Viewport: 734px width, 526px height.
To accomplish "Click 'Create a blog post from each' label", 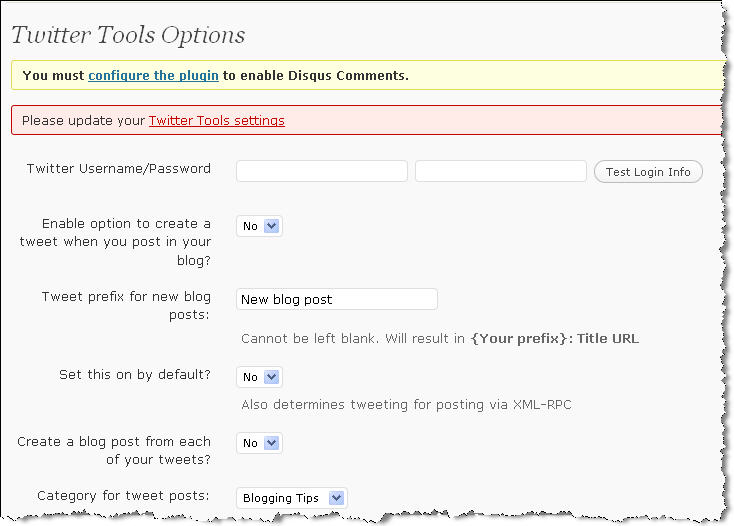I will [114, 450].
